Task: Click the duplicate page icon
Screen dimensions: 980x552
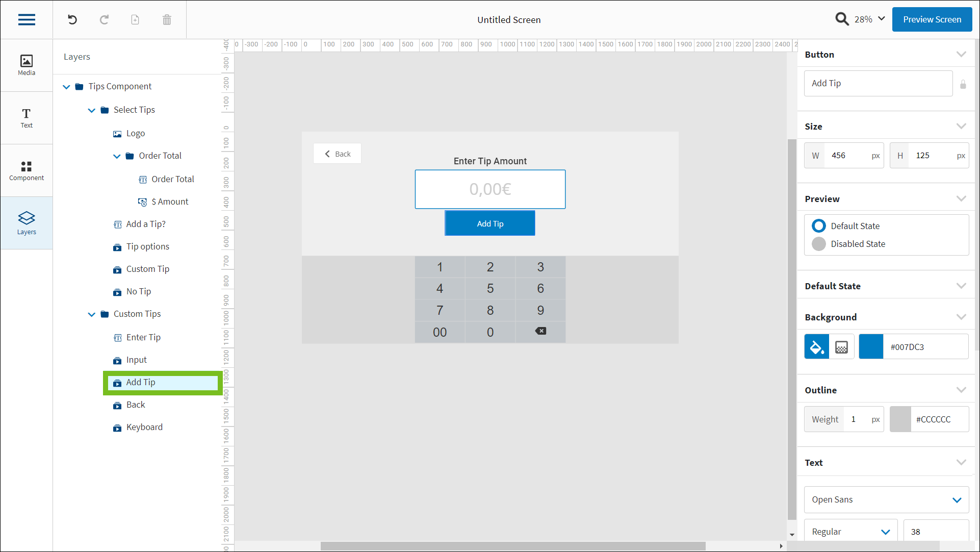Action: coord(135,19)
